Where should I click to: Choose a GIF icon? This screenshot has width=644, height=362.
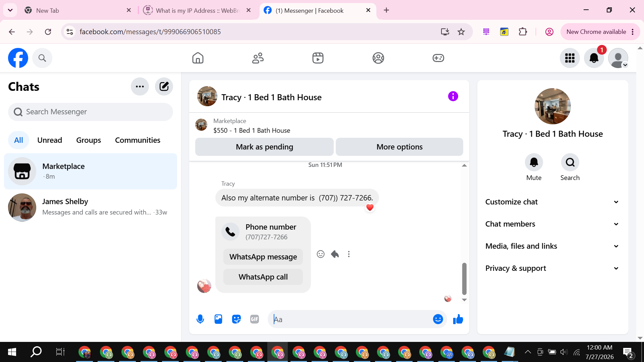(x=255, y=319)
